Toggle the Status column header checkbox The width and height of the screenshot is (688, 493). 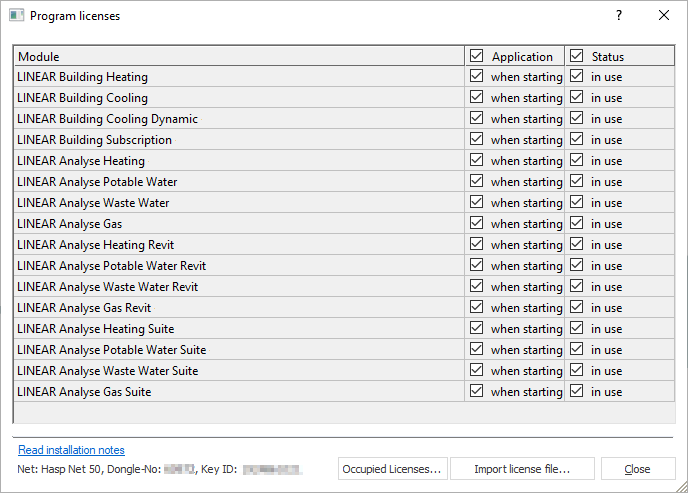pos(577,56)
